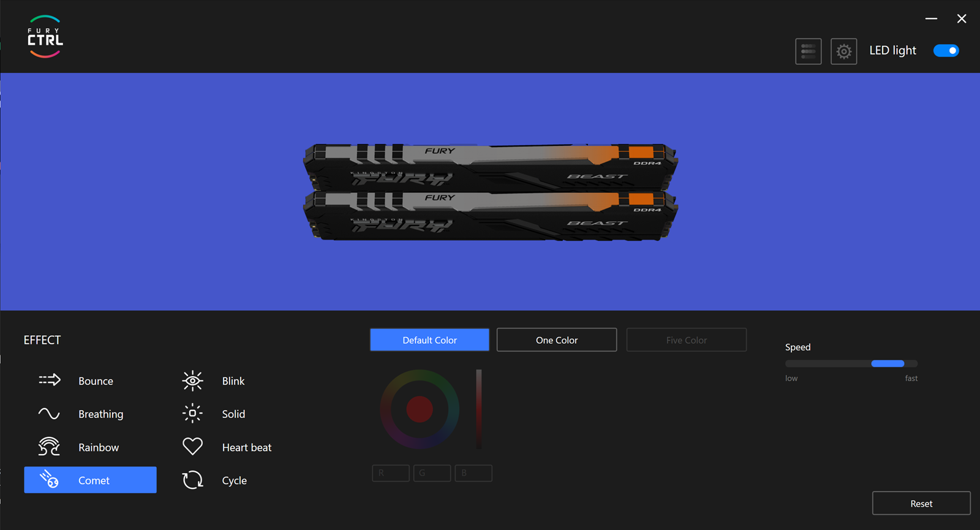Click the Breathing wave icon

[49, 414]
